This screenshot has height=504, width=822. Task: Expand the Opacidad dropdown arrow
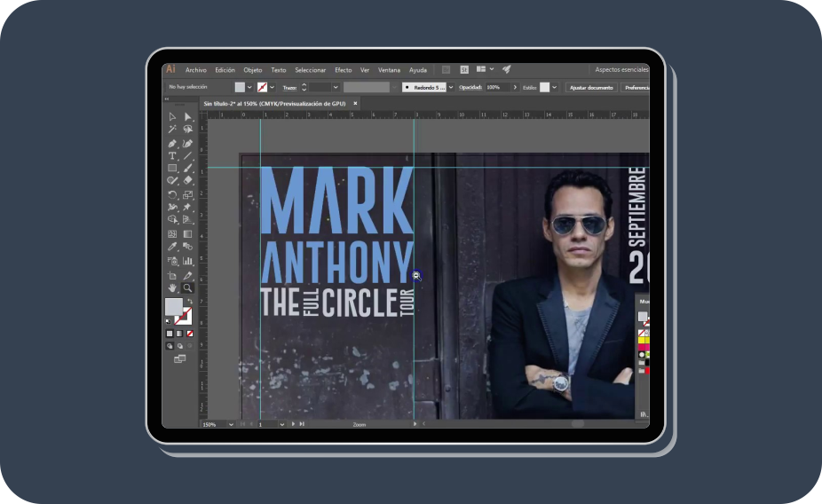[515, 88]
